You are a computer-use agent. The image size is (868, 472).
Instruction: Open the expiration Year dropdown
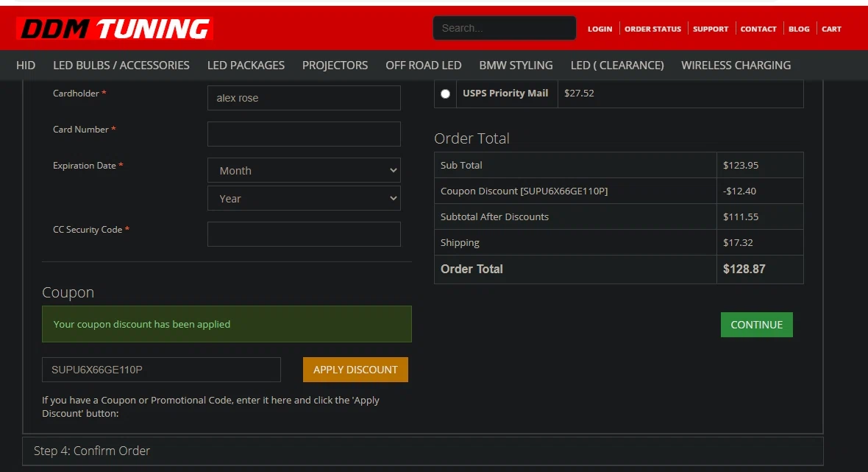coord(304,198)
